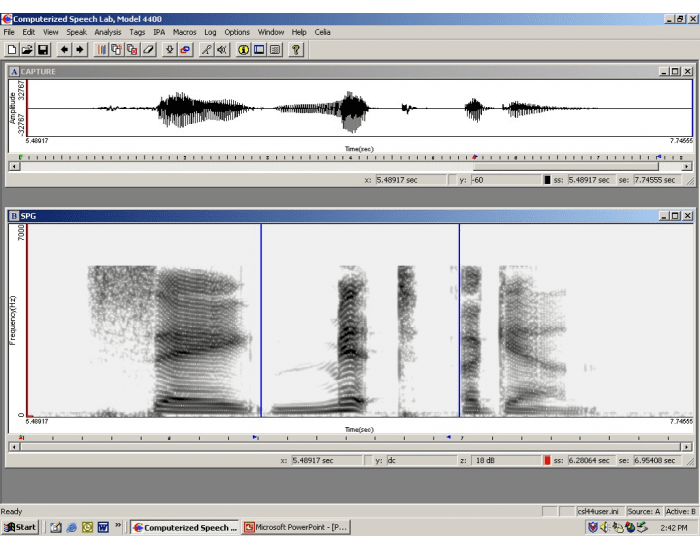Screen dimensions: 700x550
Task: Open the Macros menu
Action: coord(184,32)
